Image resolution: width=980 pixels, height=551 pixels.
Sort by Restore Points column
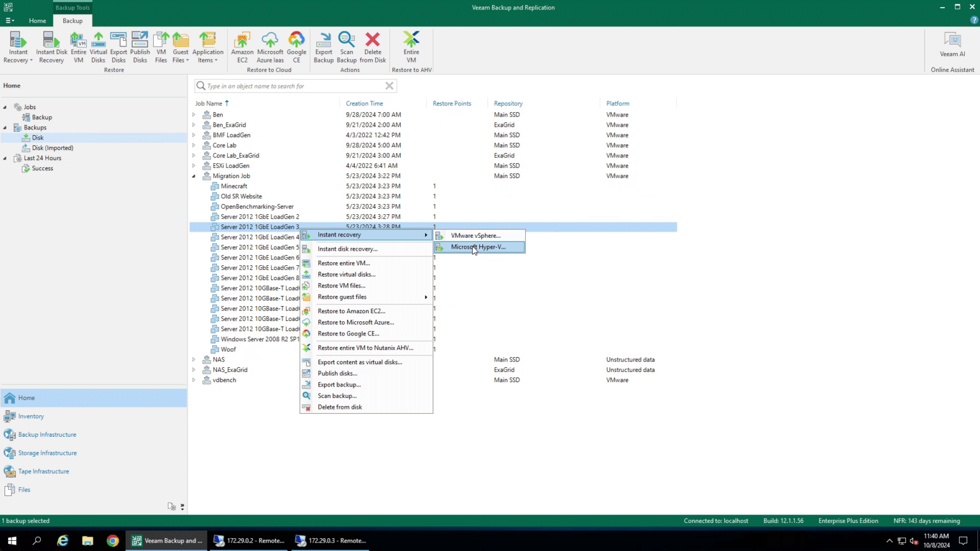pos(452,103)
